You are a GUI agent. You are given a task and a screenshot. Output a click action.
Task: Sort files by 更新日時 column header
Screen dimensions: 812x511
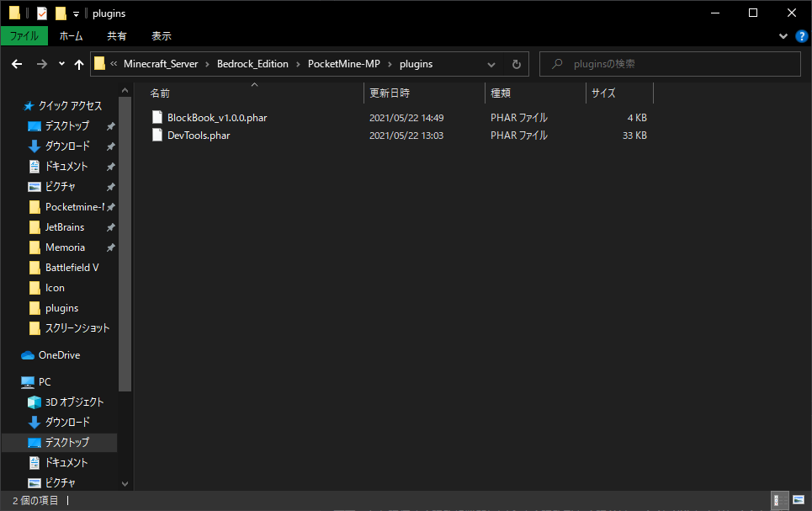(390, 93)
